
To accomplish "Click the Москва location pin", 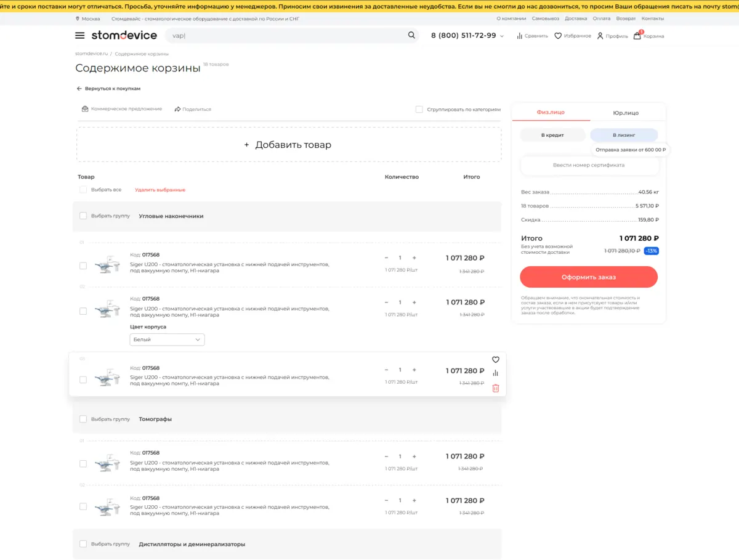I will click(x=78, y=18).
